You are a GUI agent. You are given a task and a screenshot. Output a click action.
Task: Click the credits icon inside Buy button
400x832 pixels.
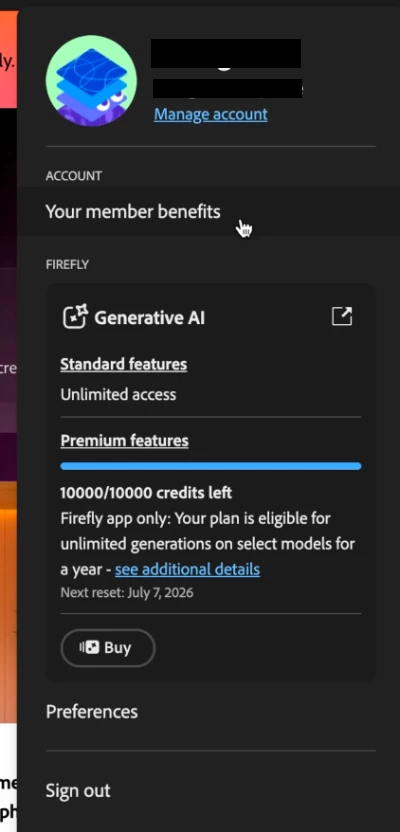(89, 648)
